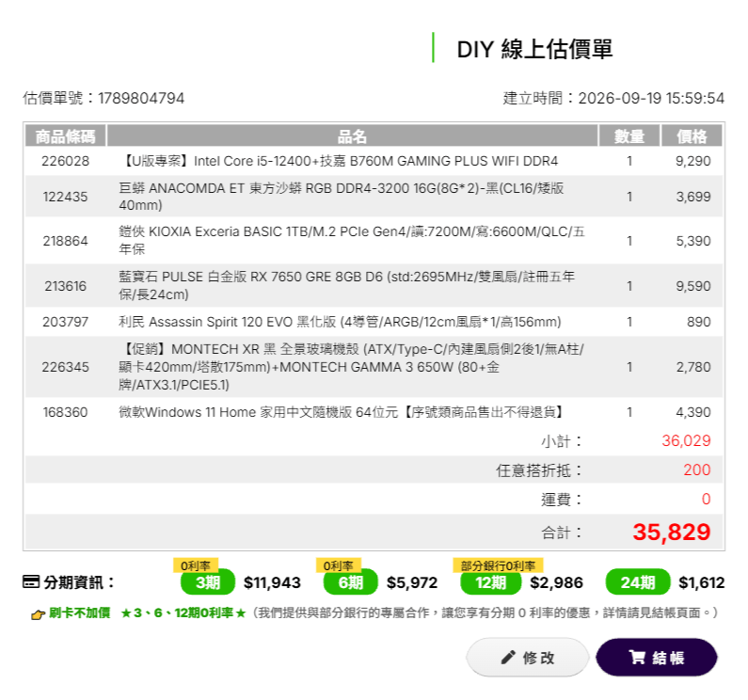Click the ★3、6、12期0利率★ text

(183, 612)
